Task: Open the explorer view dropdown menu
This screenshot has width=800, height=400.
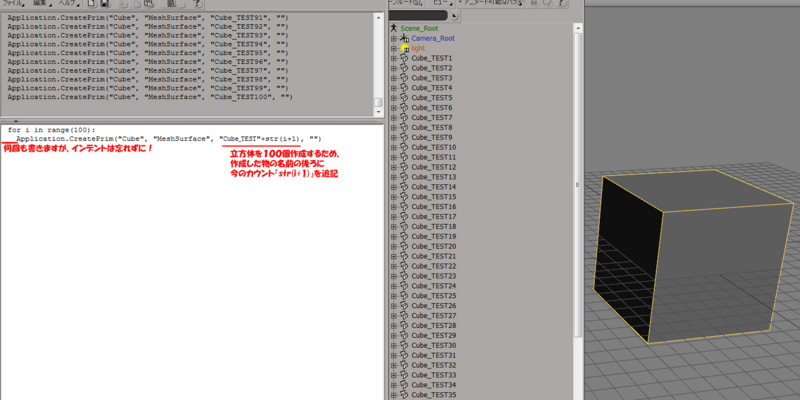Action: tap(440, 3)
